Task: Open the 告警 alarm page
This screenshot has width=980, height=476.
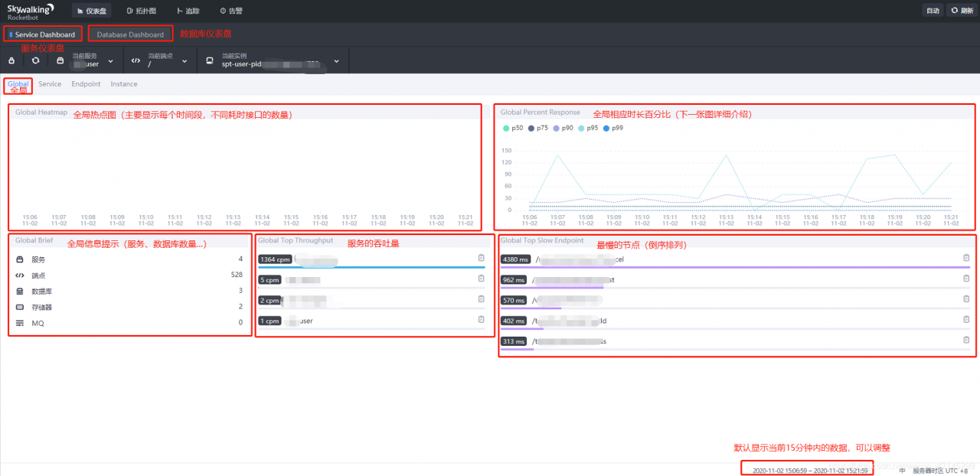Action: pos(230,11)
